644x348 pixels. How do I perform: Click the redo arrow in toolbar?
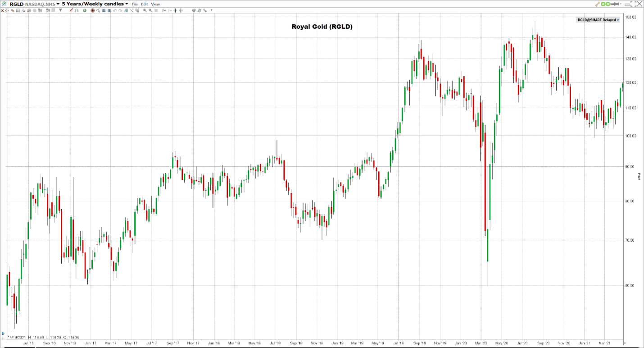tap(120, 10)
